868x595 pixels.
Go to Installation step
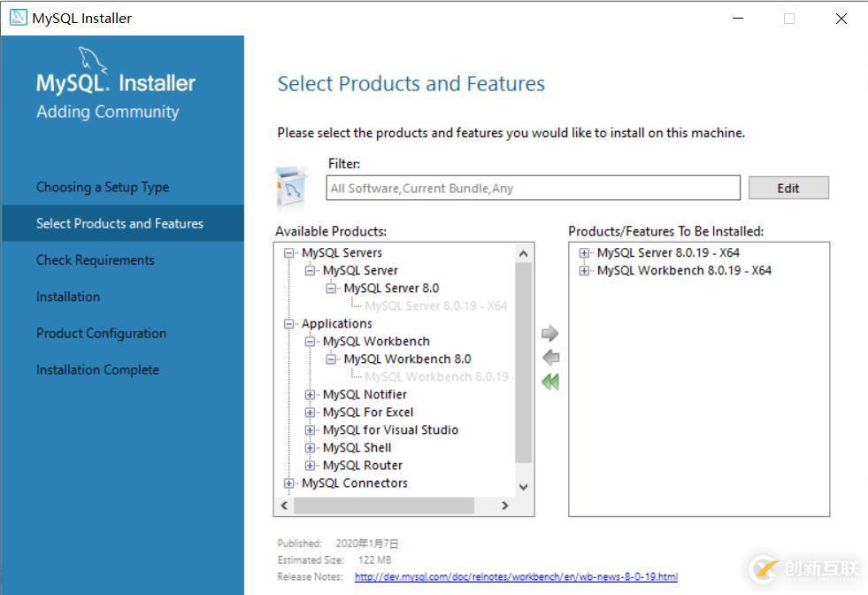(x=68, y=297)
